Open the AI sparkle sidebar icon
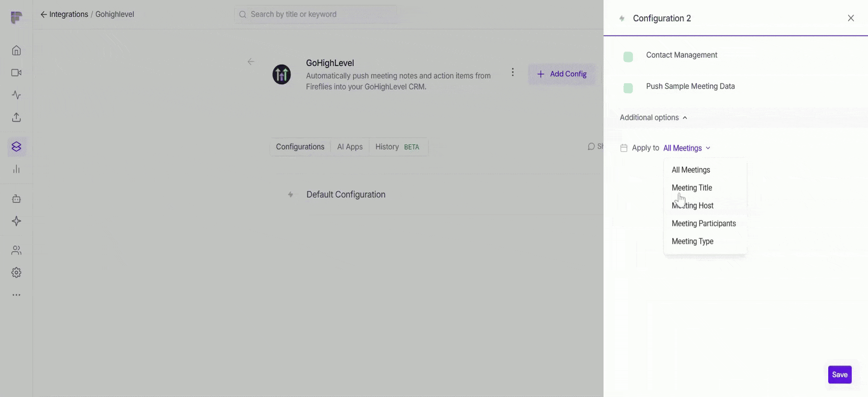 coord(16,221)
